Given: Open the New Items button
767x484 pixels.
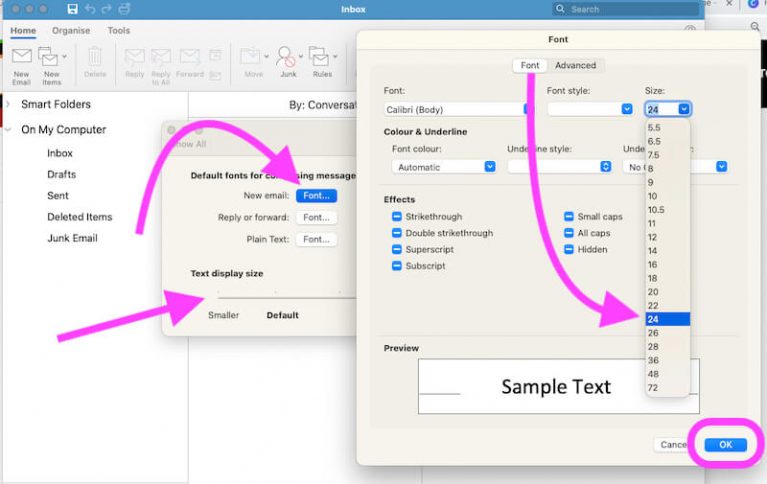Looking at the screenshot, I should coord(51,66).
